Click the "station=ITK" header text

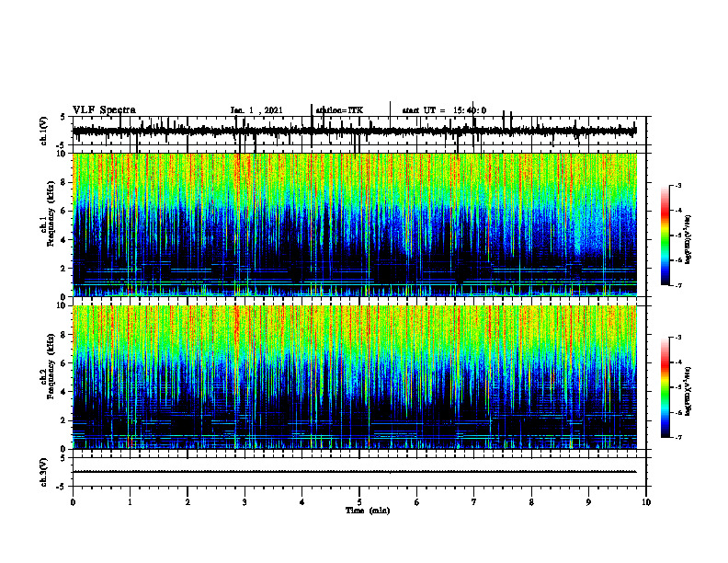(x=339, y=110)
